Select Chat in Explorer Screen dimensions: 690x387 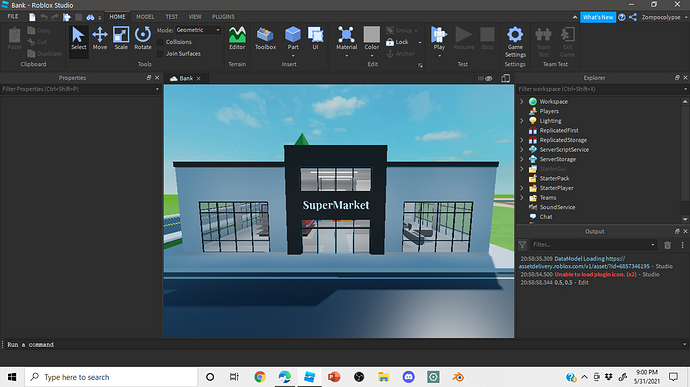[546, 217]
